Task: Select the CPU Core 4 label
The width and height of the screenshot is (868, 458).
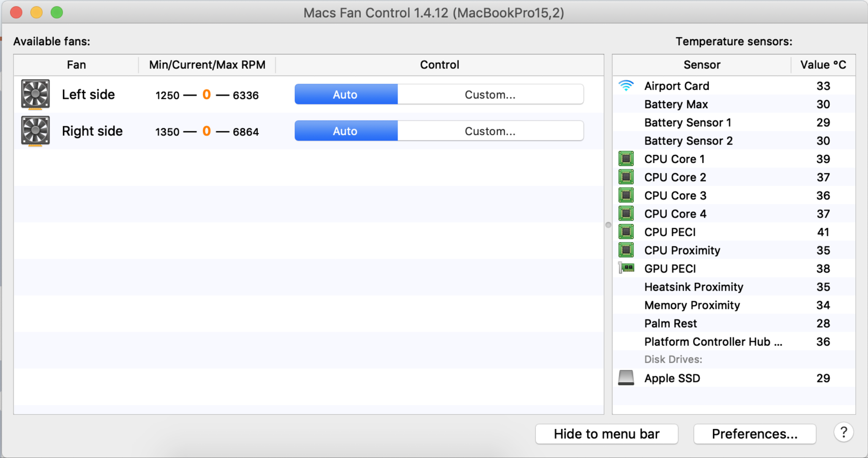Action: click(x=675, y=214)
